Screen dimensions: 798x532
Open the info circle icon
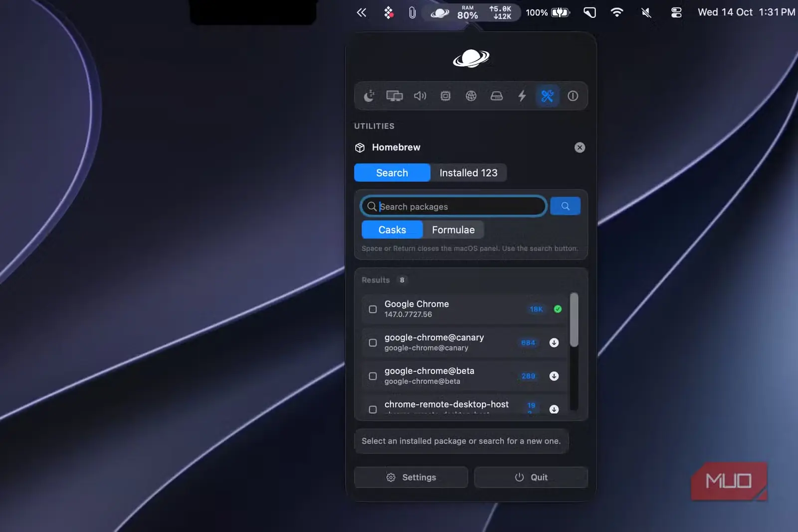573,96
